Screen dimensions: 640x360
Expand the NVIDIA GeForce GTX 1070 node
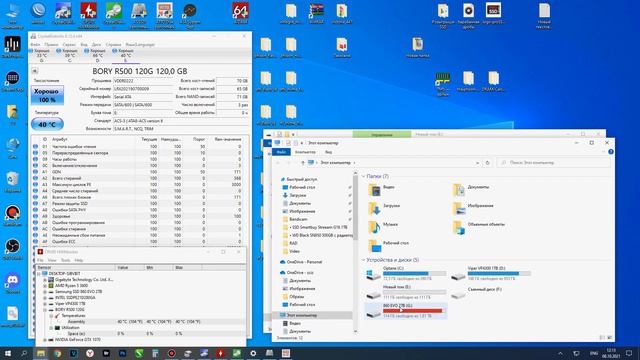pyautogui.click(x=45, y=340)
